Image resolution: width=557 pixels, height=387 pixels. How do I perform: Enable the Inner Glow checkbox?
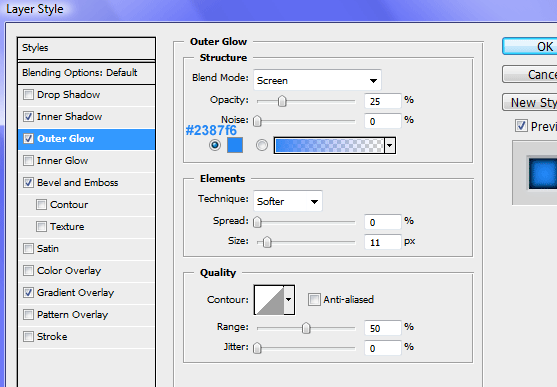28,161
